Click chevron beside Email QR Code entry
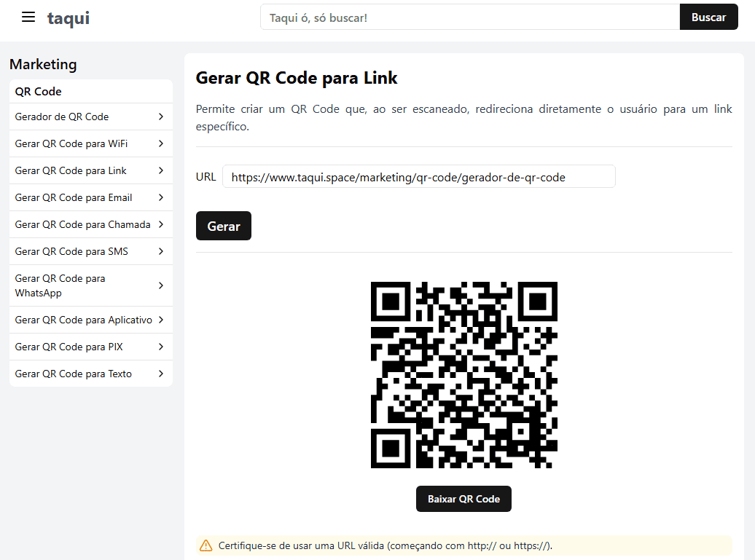Viewport: 755px width, 560px height. 161,198
